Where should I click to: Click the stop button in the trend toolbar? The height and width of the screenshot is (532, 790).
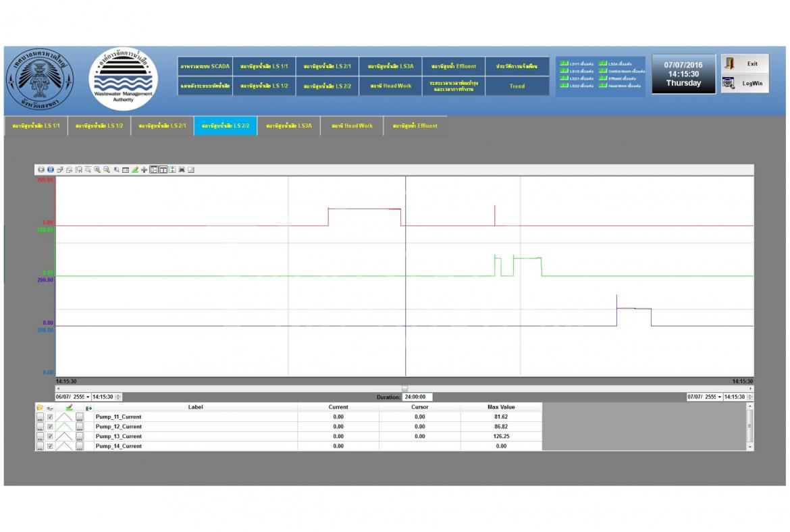click(x=41, y=169)
